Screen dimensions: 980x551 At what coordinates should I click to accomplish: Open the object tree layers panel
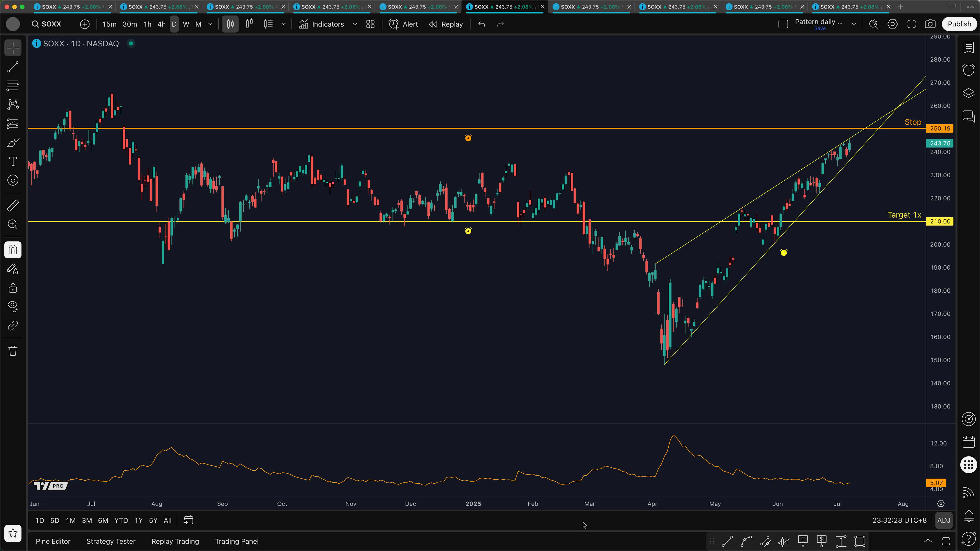click(x=969, y=93)
